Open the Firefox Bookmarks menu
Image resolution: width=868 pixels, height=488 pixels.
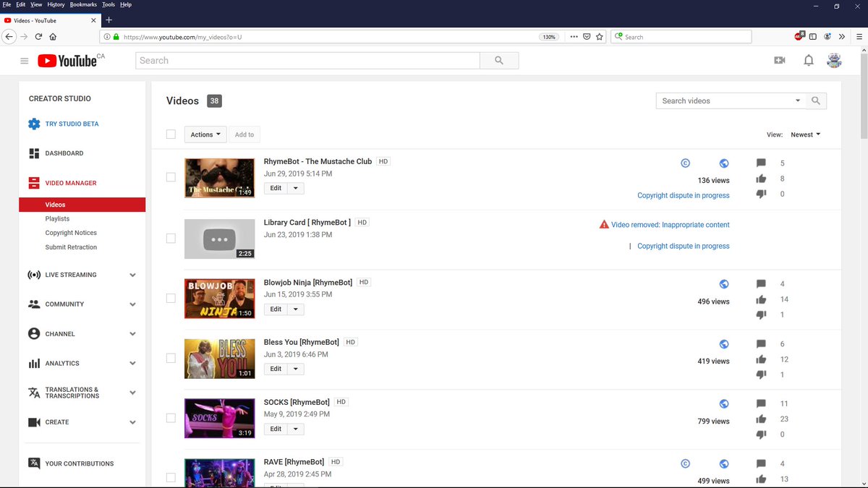coord(84,4)
